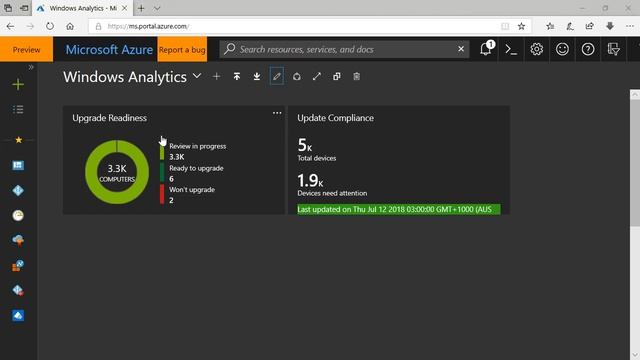This screenshot has width=640, height=360.
Task: Click the Share dashboard icon
Action: click(297, 76)
